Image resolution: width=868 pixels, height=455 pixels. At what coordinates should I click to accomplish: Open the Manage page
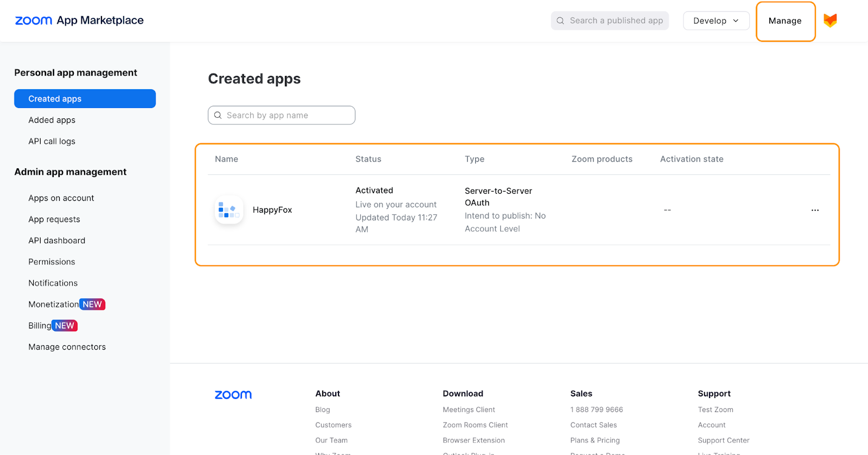click(x=785, y=21)
